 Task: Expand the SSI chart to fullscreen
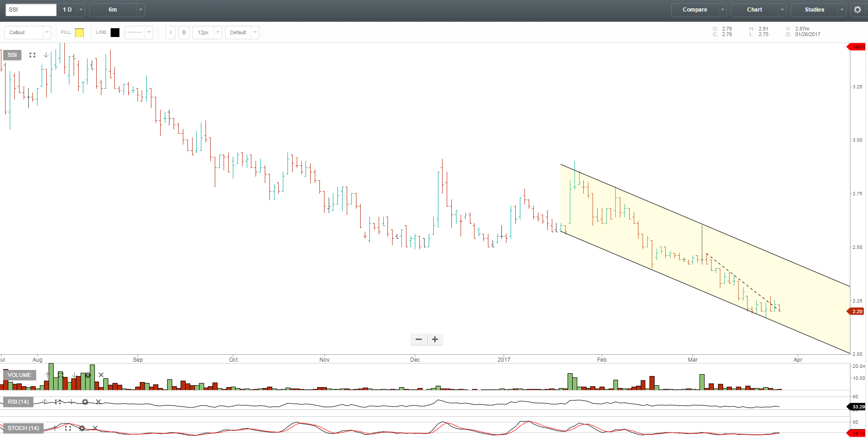point(32,55)
